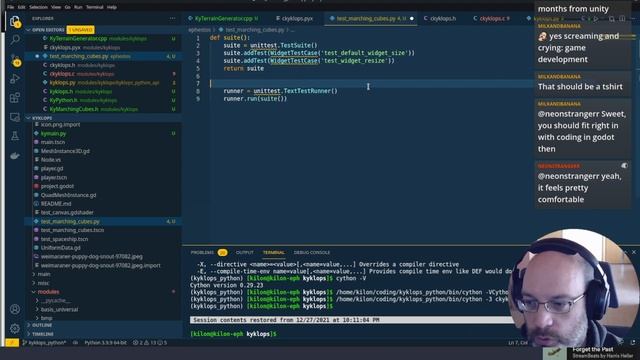Open the Docker whale icon
Screen dimensions: 640x360
pyautogui.click(x=15, y=156)
